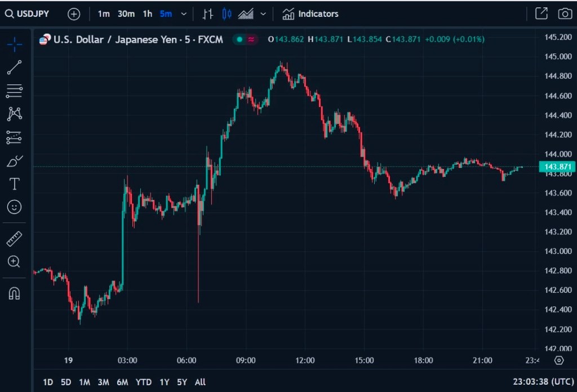Select the brush drawing tool

click(15, 161)
